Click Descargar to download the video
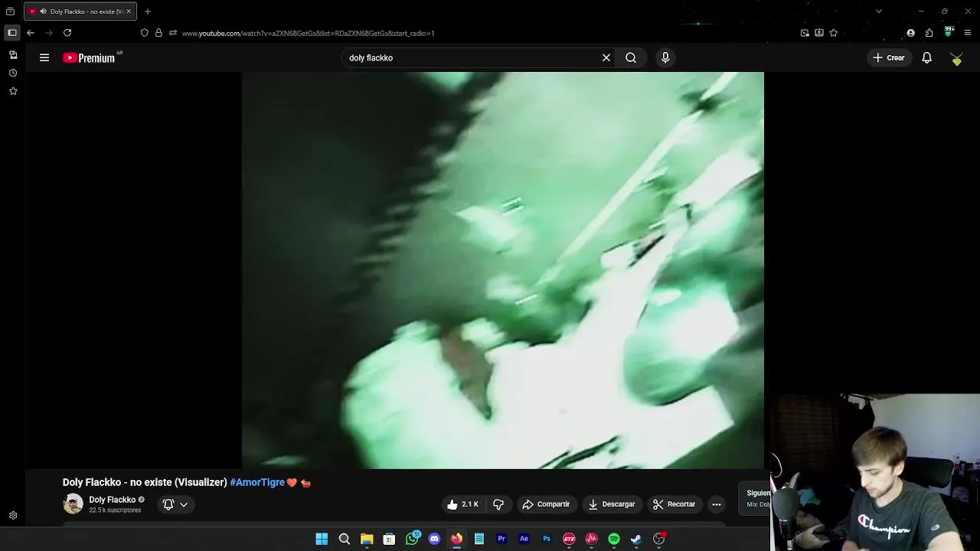 tap(611, 504)
